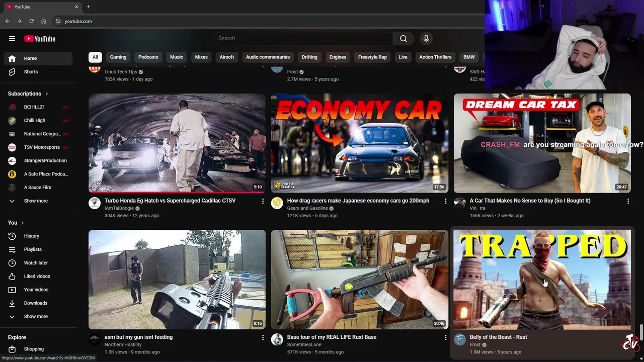This screenshot has width=644, height=362.
Task: Open options for asm gun isnt feeding video
Action: coord(263,338)
